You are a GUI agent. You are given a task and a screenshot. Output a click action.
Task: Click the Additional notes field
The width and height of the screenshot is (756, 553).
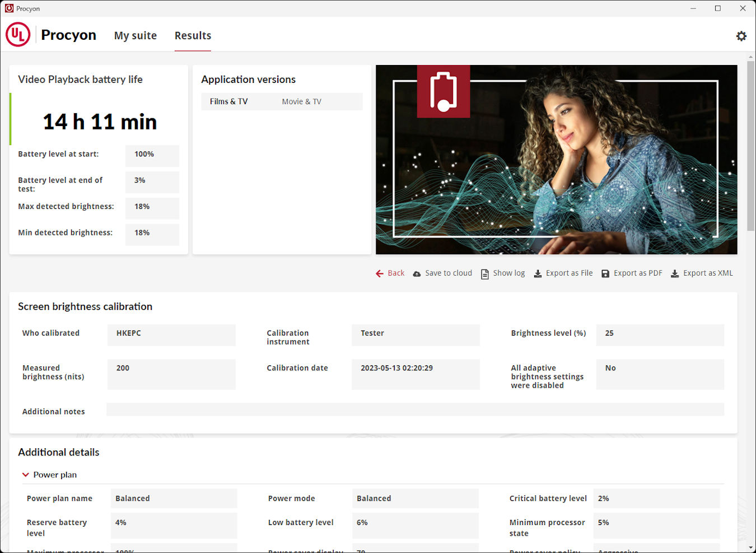[x=415, y=410]
